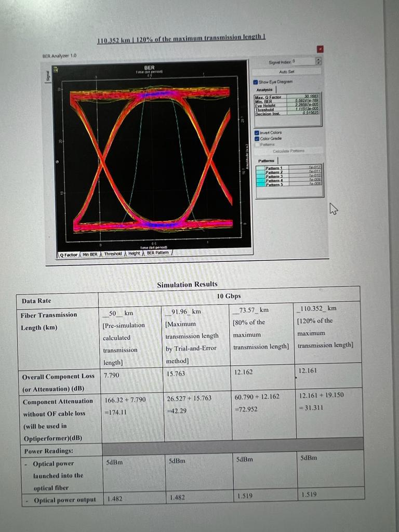Pick the Pattern 3 color swatch
Image resolution: width=399 pixels, height=532 pixels.
coord(261,176)
